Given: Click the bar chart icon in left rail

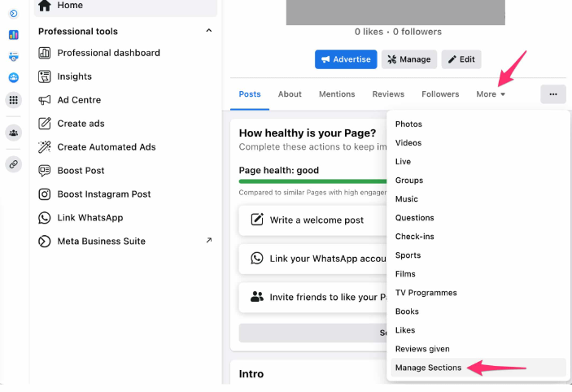Looking at the screenshot, I should click(x=14, y=35).
